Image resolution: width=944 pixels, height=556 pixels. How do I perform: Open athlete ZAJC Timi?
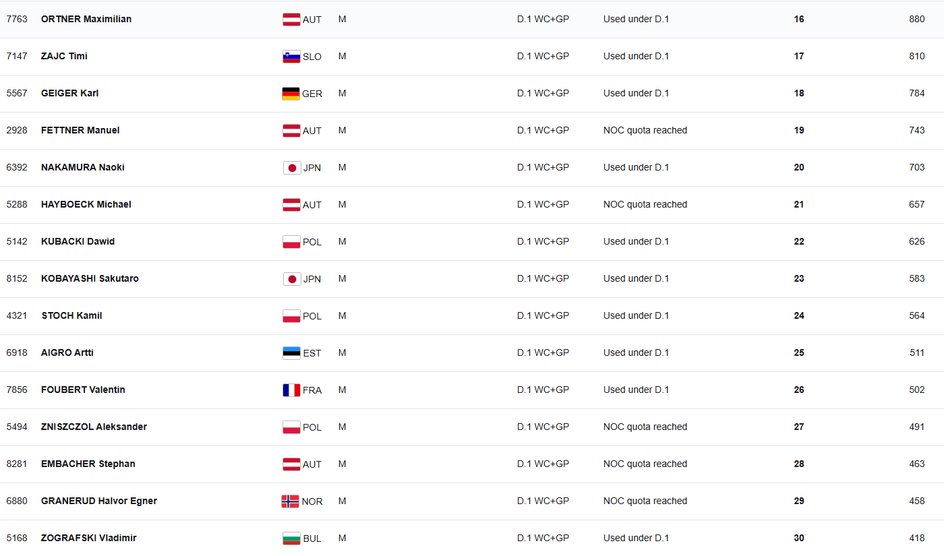click(64, 56)
